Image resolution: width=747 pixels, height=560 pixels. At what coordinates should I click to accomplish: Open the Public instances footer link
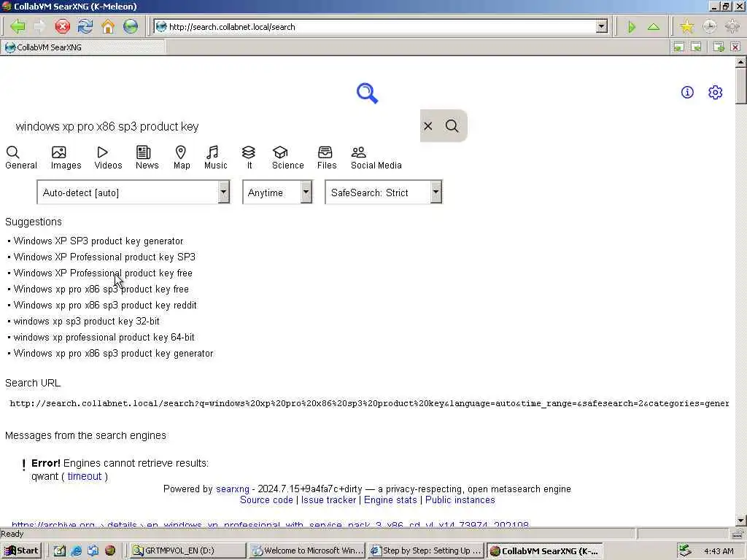pos(460,500)
